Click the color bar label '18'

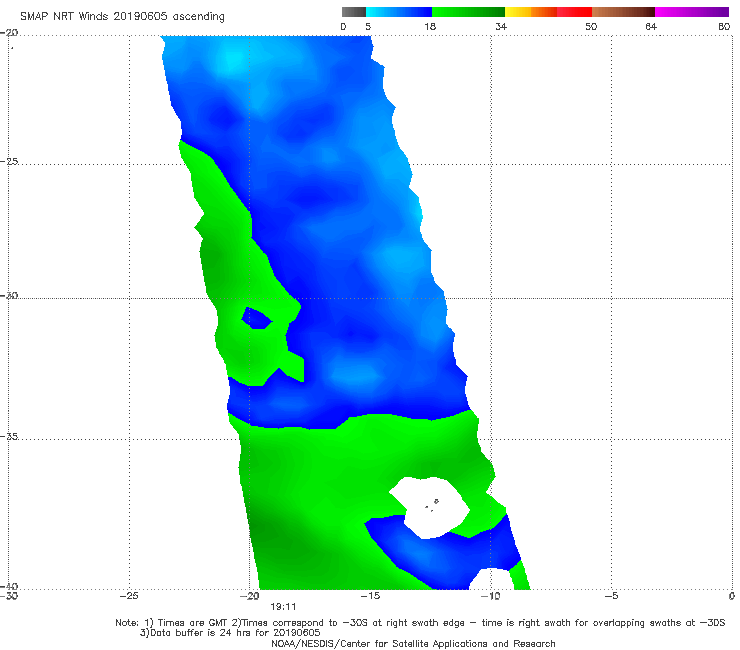pos(430,26)
